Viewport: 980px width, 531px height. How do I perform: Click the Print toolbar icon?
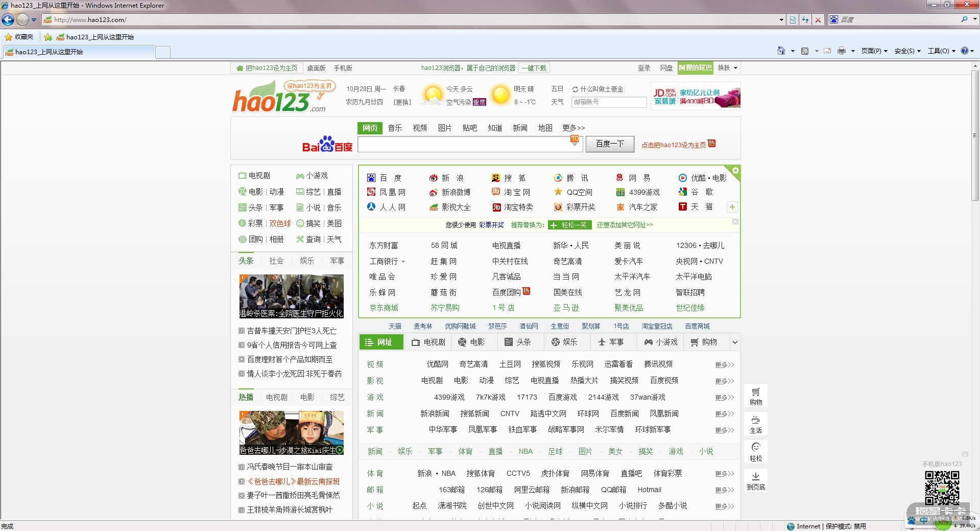tap(841, 51)
